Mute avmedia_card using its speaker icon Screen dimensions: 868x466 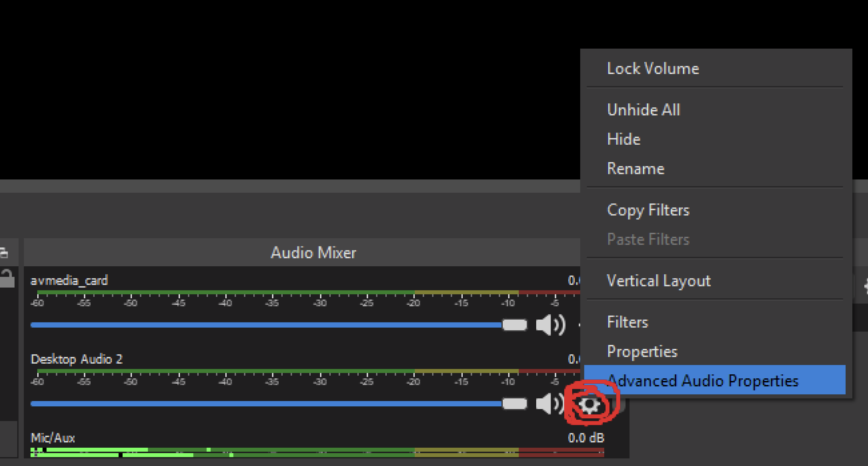[x=550, y=324]
